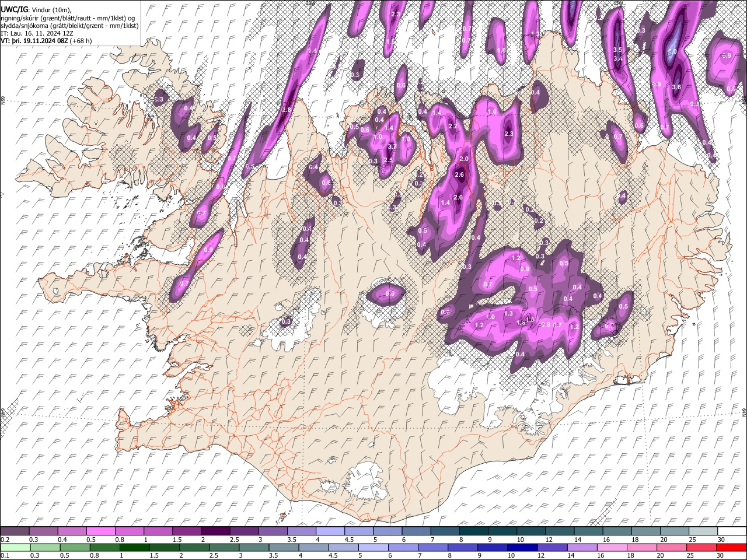747x560 pixels.
Task: Click the bottom-row legend swatch between 5 and 6
Action: 374,547
